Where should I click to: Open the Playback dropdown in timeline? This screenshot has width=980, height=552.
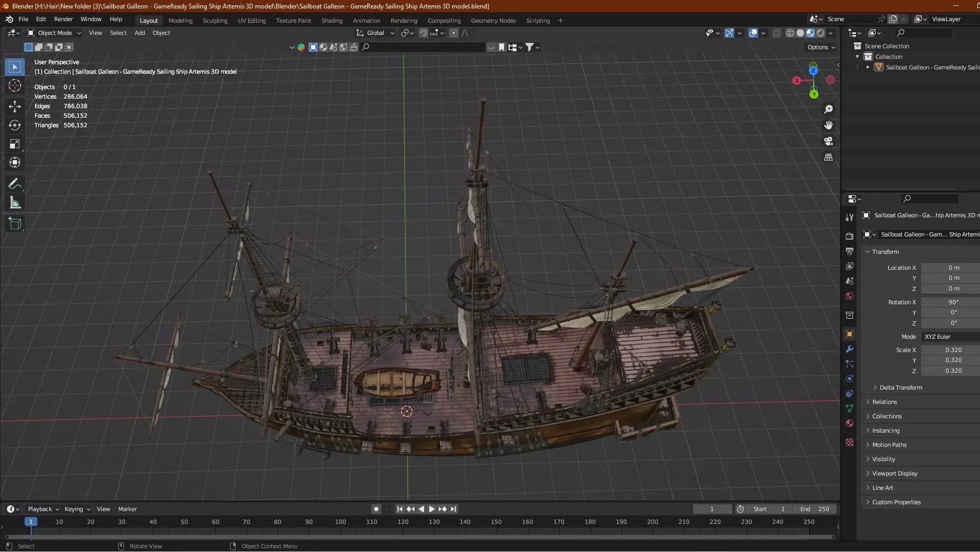[x=43, y=509]
